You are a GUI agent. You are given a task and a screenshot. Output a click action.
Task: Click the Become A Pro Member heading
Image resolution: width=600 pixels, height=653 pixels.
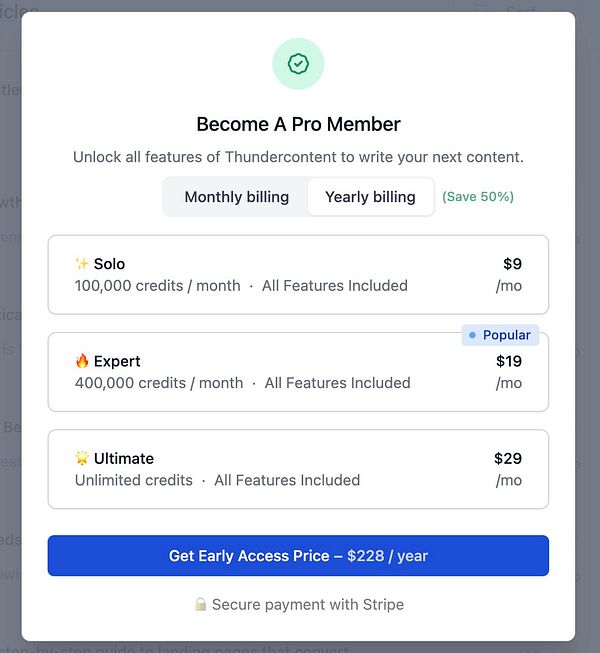[x=298, y=125]
